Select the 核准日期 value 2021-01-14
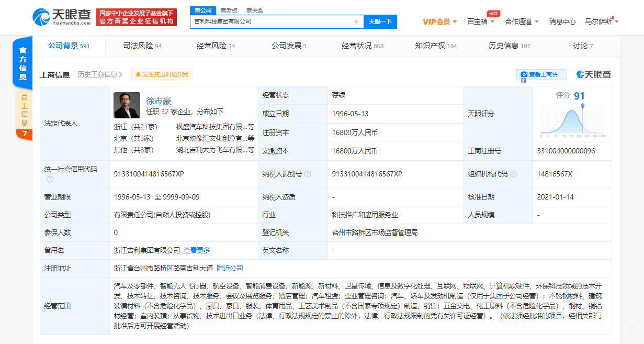This screenshot has height=344, width=644. (556, 197)
